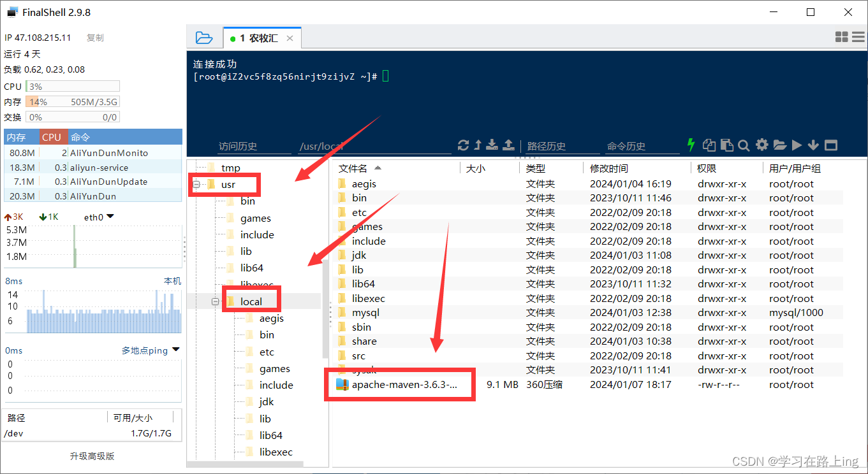This screenshot has height=474, width=868.
Task: Click the download file icon
Action: coord(492,145)
